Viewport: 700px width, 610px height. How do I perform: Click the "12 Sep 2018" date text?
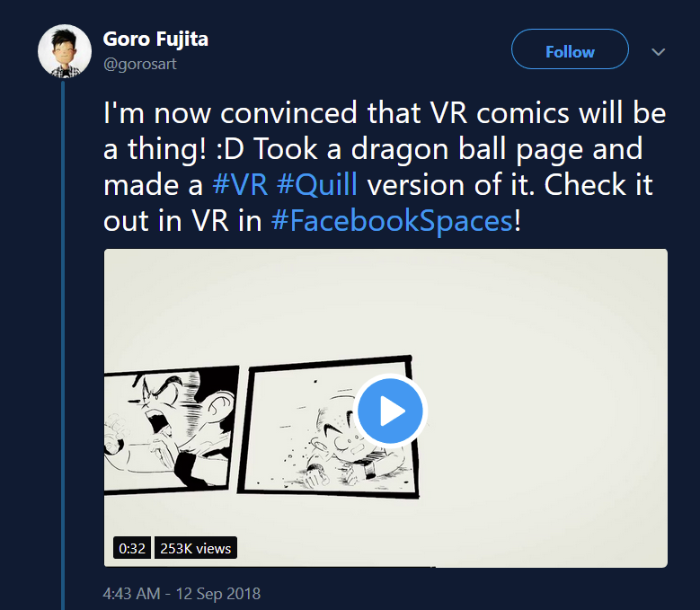(221, 594)
